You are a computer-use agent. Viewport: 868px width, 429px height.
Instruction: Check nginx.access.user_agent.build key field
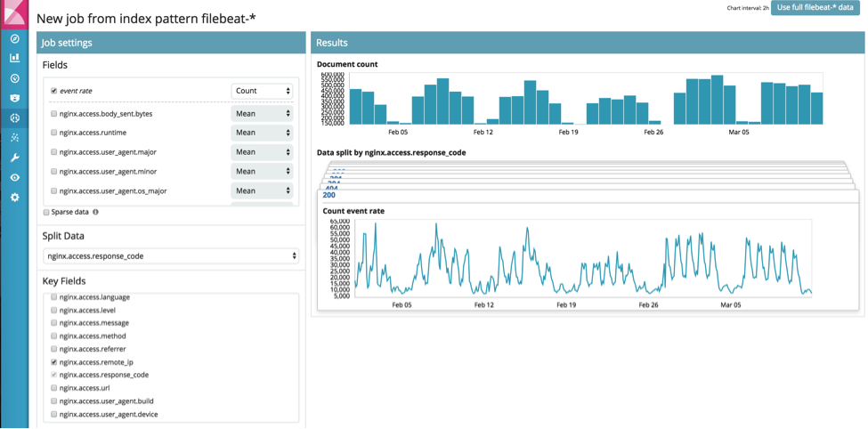coord(53,401)
